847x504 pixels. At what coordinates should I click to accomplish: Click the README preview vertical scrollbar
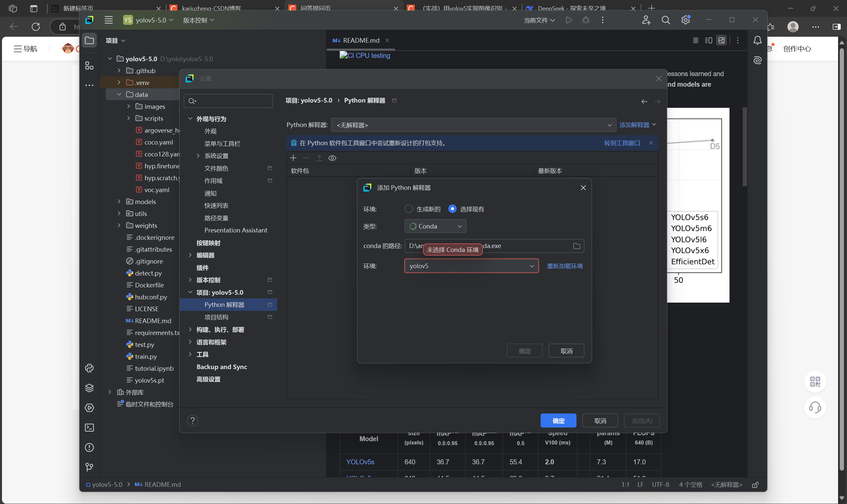coord(744,147)
